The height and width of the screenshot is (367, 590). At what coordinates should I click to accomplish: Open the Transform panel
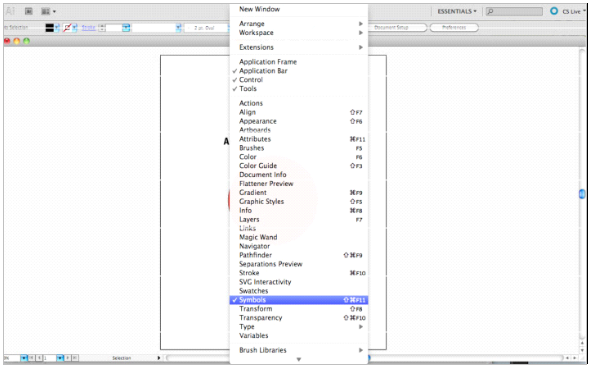point(299,309)
